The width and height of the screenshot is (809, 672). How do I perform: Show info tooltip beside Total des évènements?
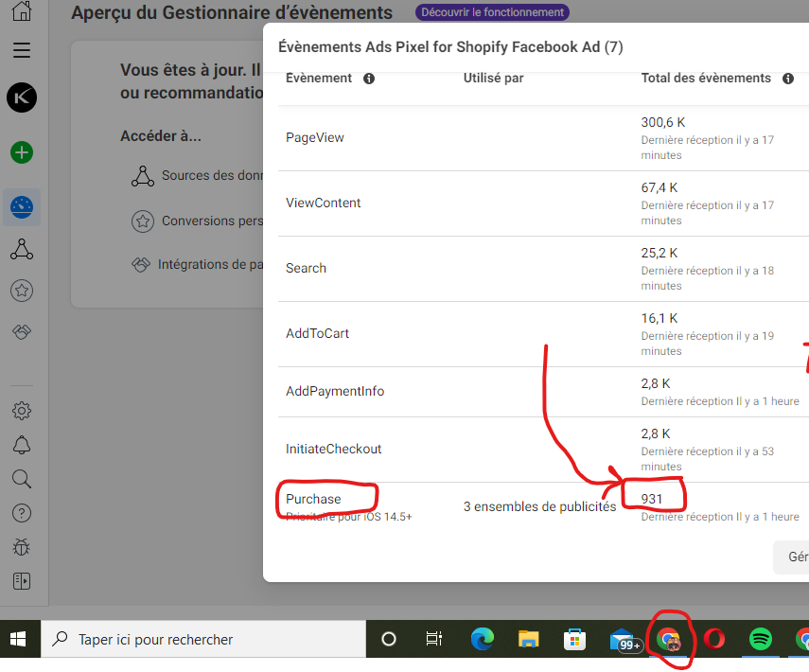pyautogui.click(x=788, y=79)
